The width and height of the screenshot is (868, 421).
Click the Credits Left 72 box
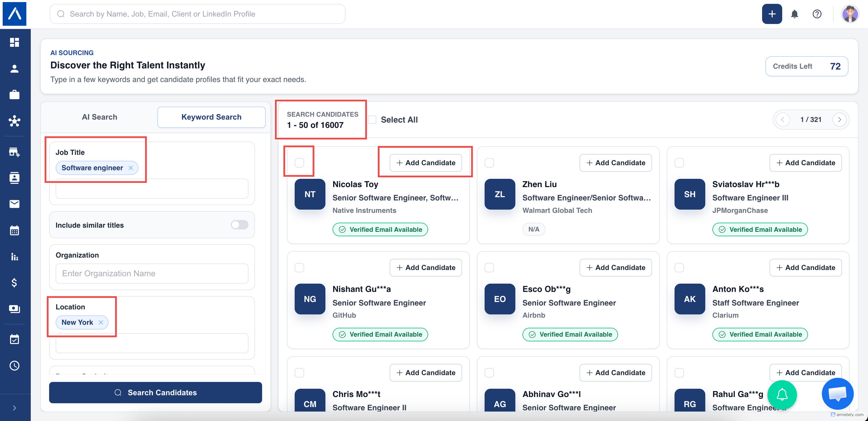807,66
